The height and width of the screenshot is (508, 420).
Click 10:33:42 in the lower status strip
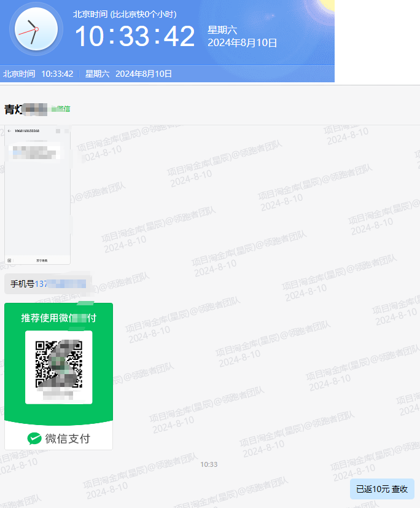[x=57, y=74]
